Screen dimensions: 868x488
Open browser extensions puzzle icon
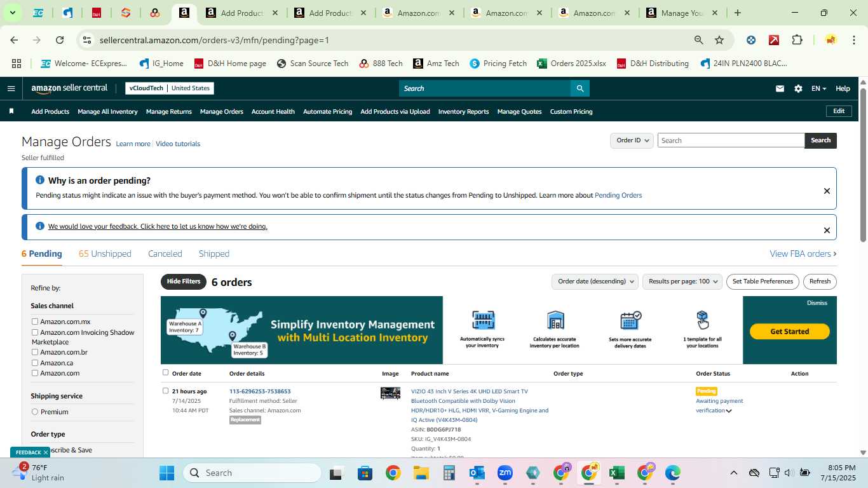tap(797, 40)
